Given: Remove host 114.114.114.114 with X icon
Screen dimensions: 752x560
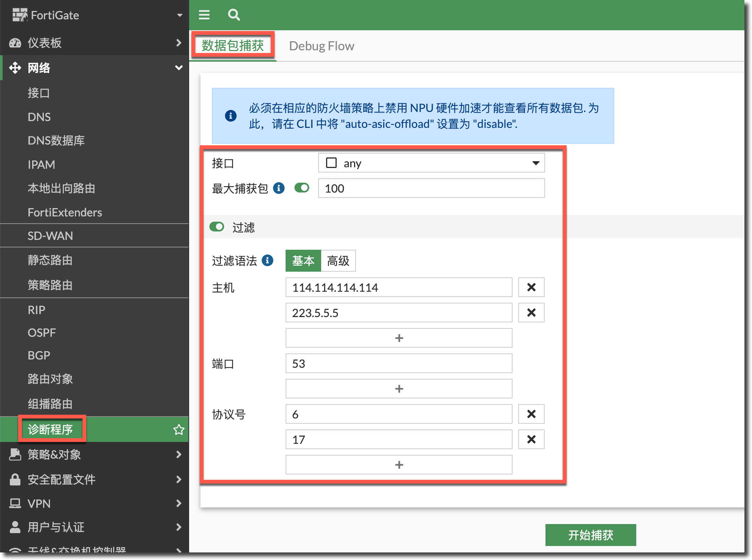Looking at the screenshot, I should 531,287.
